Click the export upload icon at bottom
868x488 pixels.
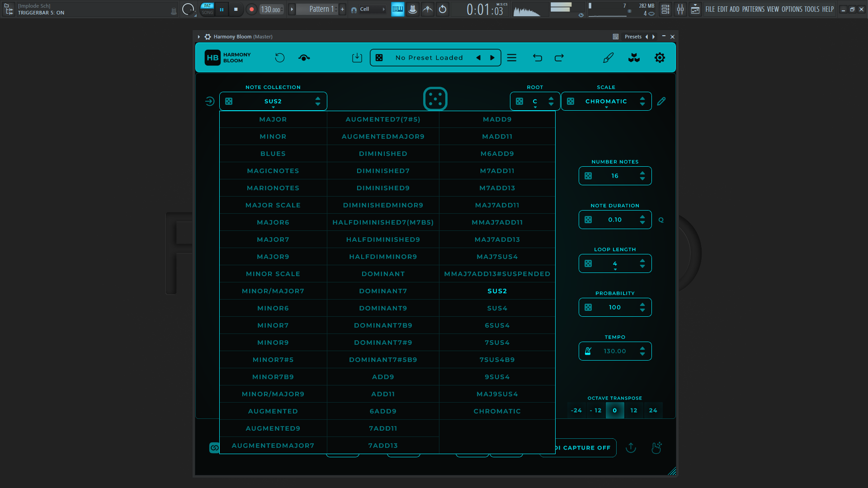[631, 448]
